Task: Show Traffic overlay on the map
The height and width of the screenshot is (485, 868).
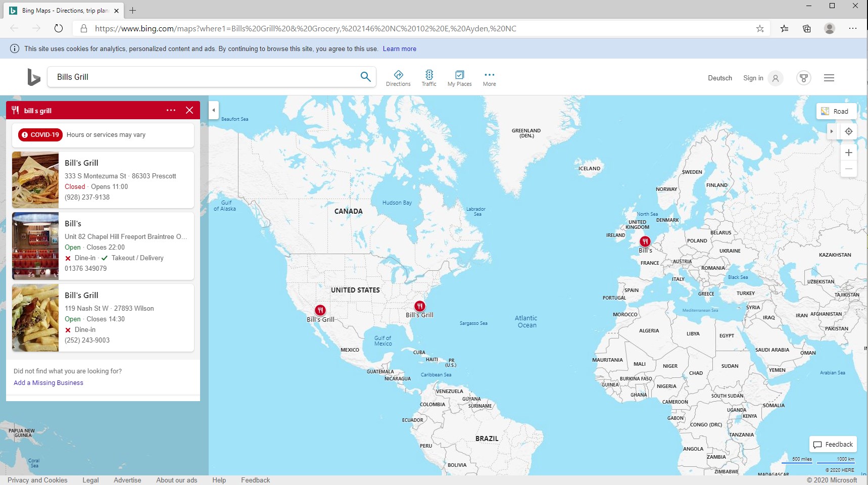Action: [429, 78]
